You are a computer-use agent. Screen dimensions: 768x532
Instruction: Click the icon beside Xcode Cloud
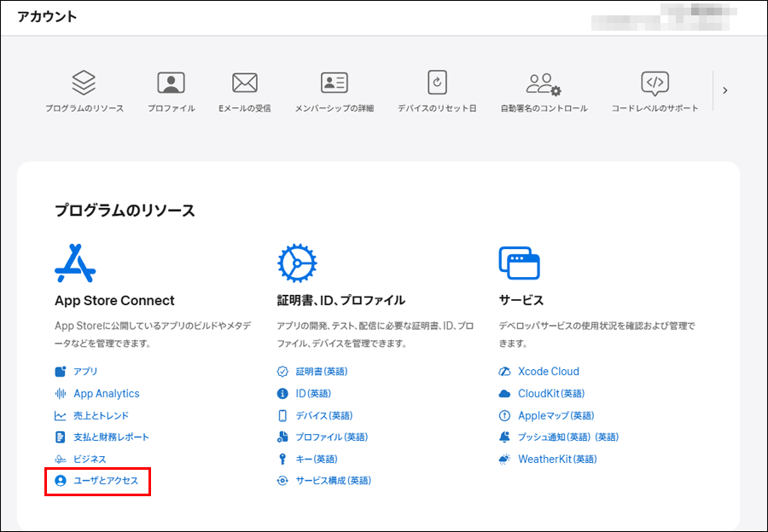504,372
